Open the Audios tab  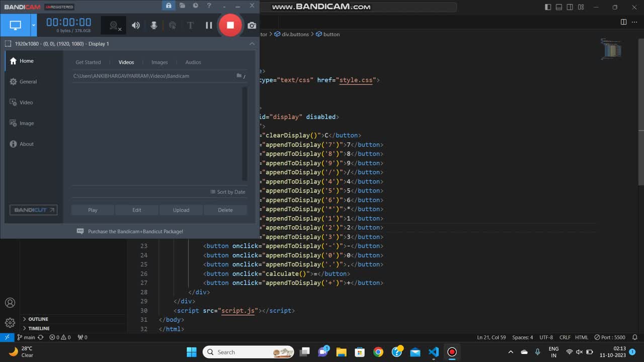(x=193, y=62)
